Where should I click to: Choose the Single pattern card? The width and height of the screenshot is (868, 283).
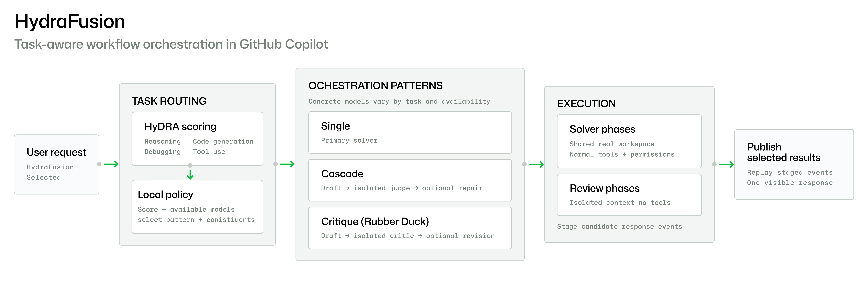pyautogui.click(x=410, y=133)
